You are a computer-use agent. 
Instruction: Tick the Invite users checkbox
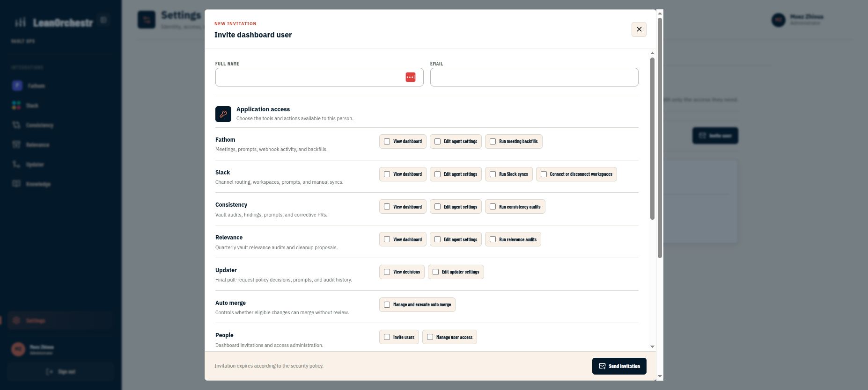click(x=387, y=337)
